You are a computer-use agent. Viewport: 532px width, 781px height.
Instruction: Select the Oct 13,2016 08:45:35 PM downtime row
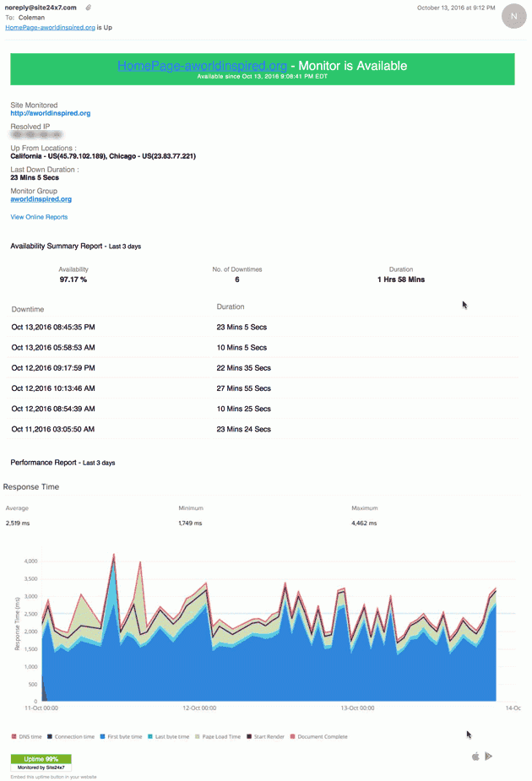coord(263,328)
